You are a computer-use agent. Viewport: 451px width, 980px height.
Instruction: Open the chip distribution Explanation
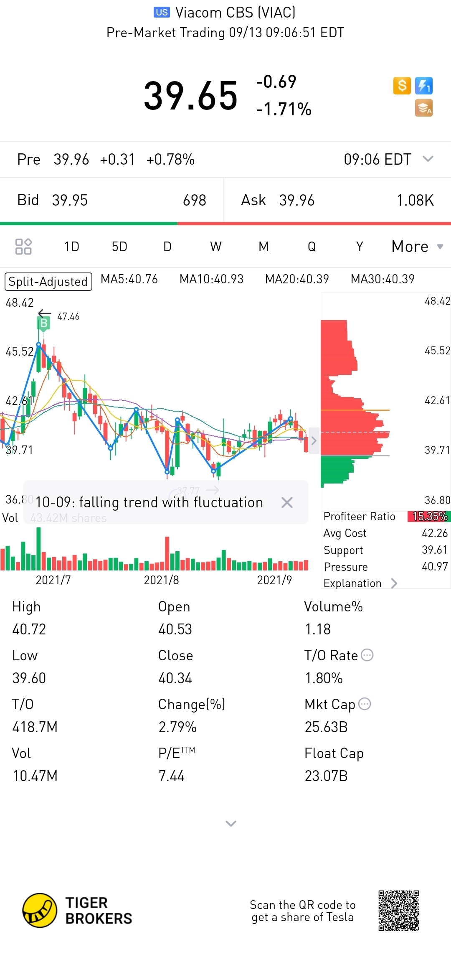coord(360,583)
